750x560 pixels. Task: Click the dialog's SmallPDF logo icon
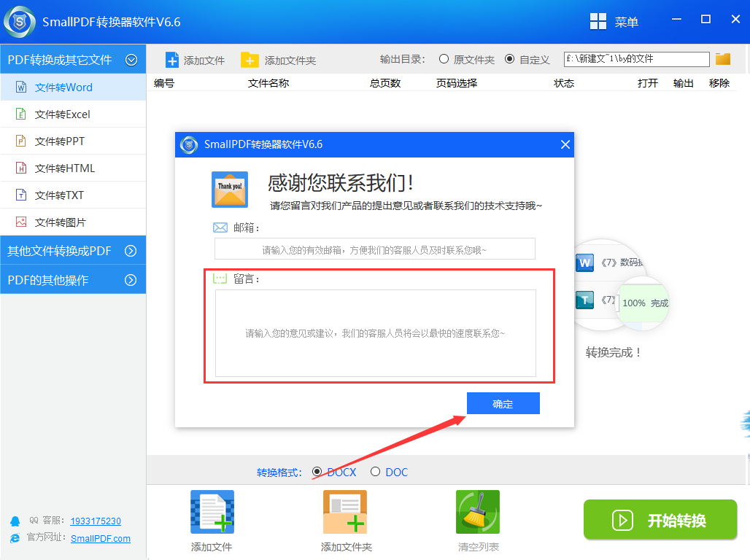pos(189,144)
